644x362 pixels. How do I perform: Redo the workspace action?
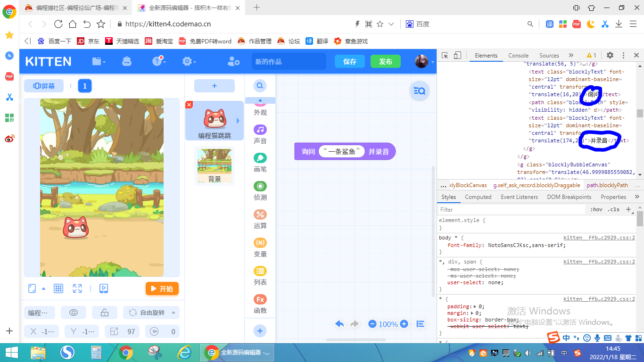point(355,324)
